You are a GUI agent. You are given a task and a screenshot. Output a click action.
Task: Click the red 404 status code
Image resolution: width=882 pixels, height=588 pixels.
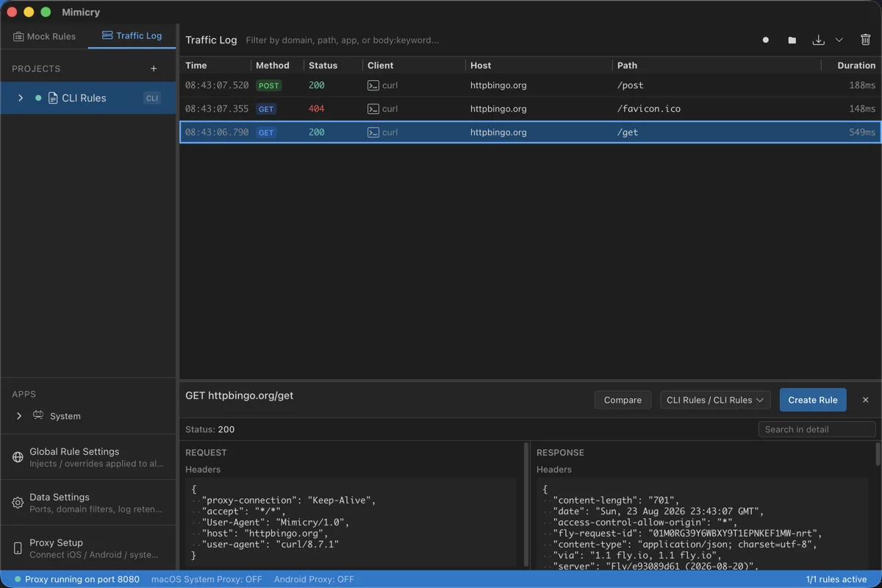point(317,109)
